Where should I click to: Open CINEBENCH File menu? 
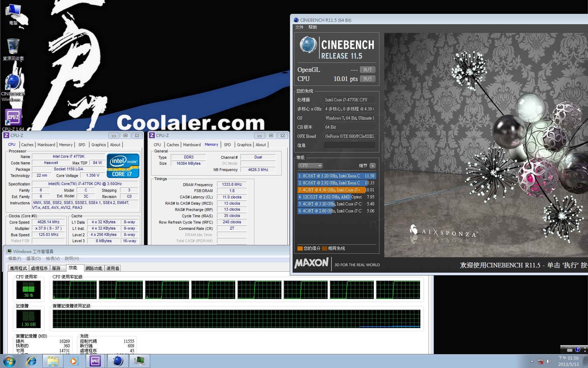[299, 27]
